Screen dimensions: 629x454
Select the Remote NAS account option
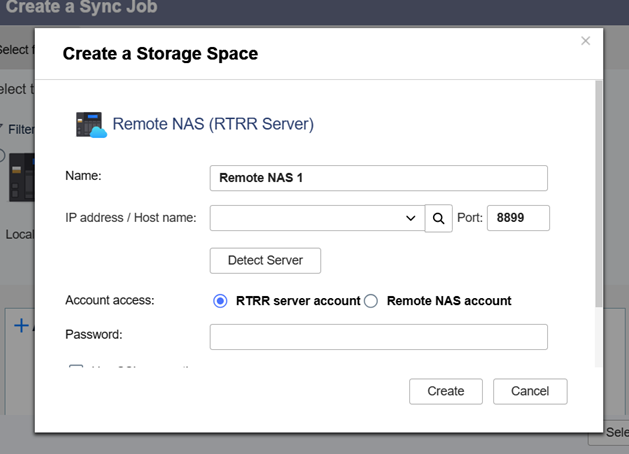(x=371, y=301)
